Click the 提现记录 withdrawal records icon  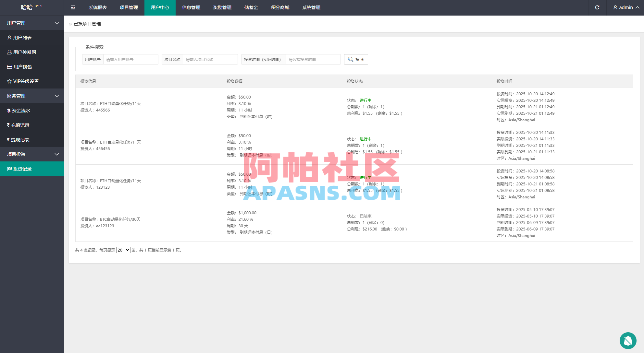(8, 139)
